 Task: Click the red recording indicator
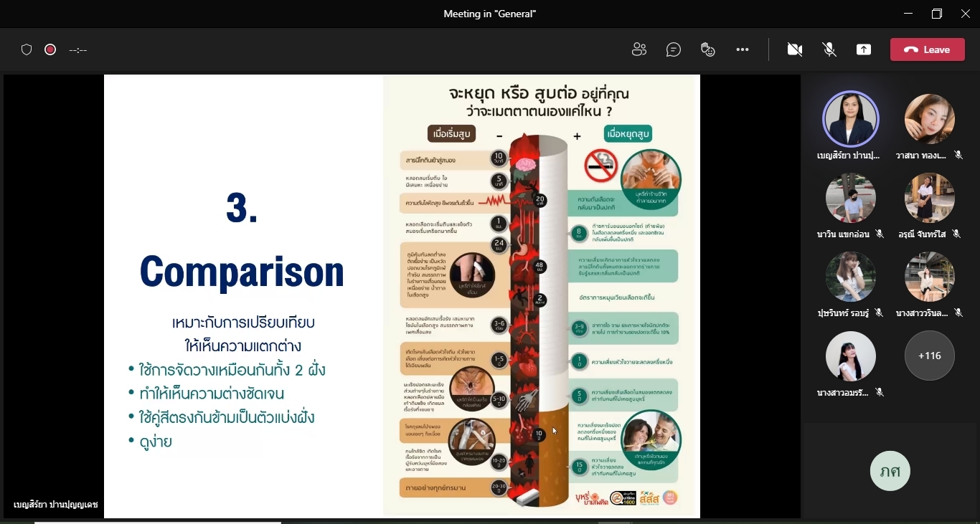[x=50, y=49]
